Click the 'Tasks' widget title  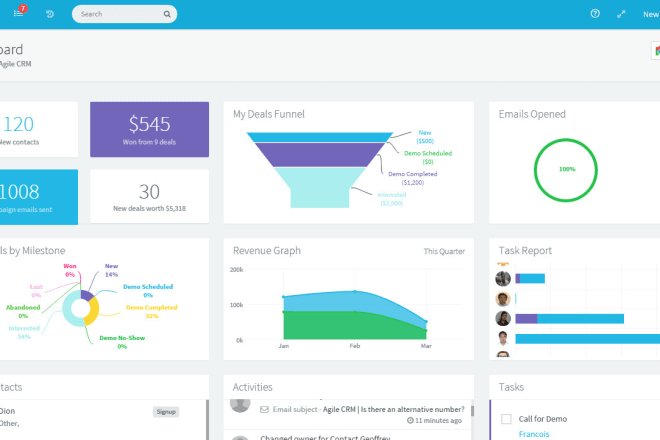tap(511, 387)
